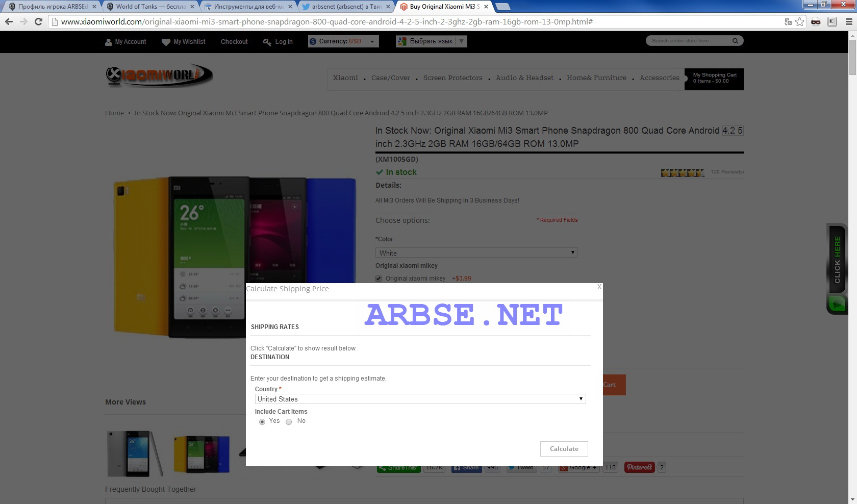857x504 pixels.
Task: Close the arbsenet Twitter tab
Action: pos(388,7)
